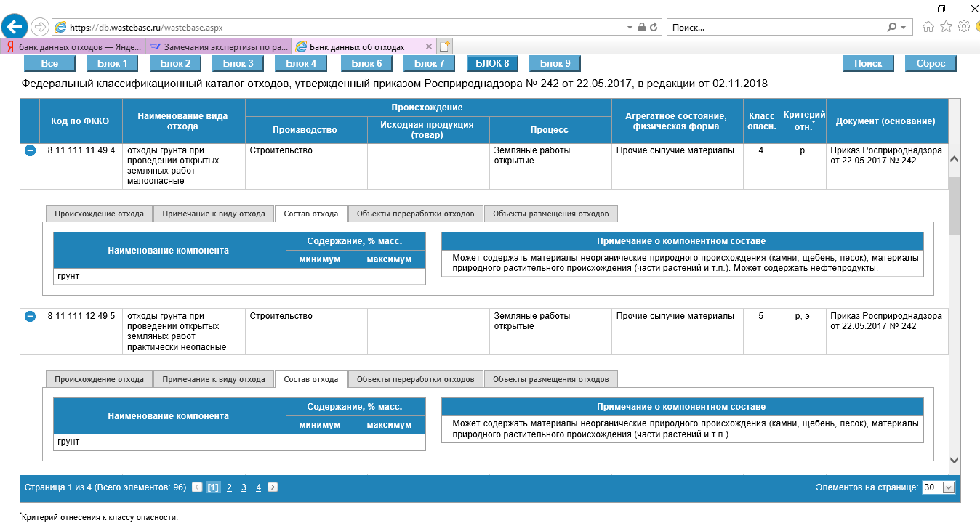Select the Блок 4 filter button

[301, 63]
